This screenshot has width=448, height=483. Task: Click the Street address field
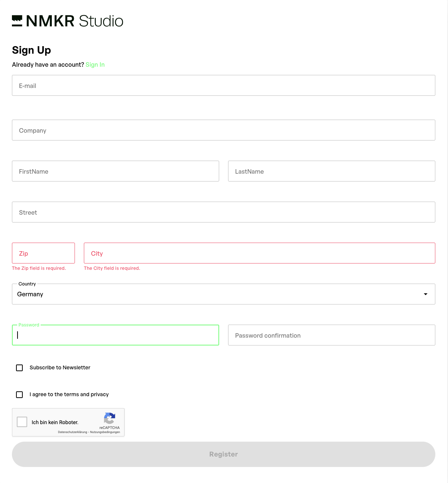coord(224,212)
